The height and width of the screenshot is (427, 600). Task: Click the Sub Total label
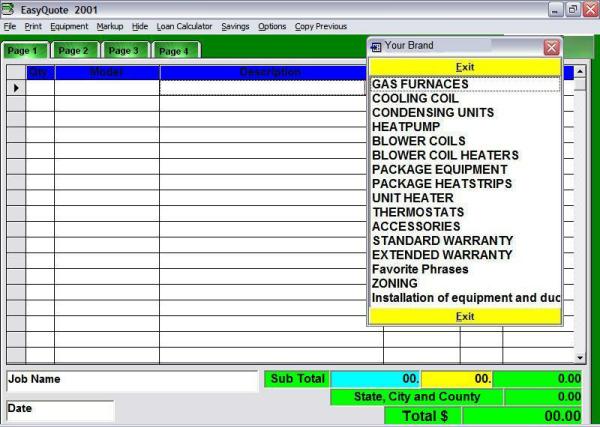tap(297, 379)
